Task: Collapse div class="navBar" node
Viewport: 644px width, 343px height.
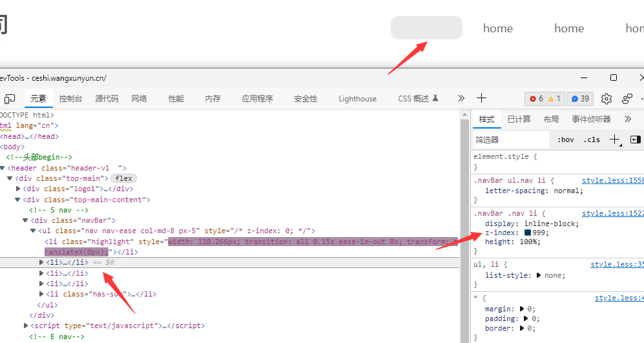Action: click(25, 220)
